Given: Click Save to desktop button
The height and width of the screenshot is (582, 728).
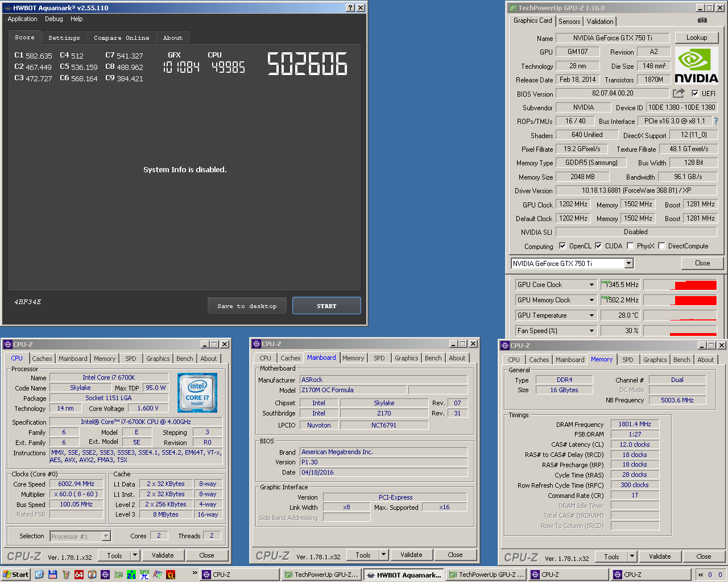Looking at the screenshot, I should [247, 306].
